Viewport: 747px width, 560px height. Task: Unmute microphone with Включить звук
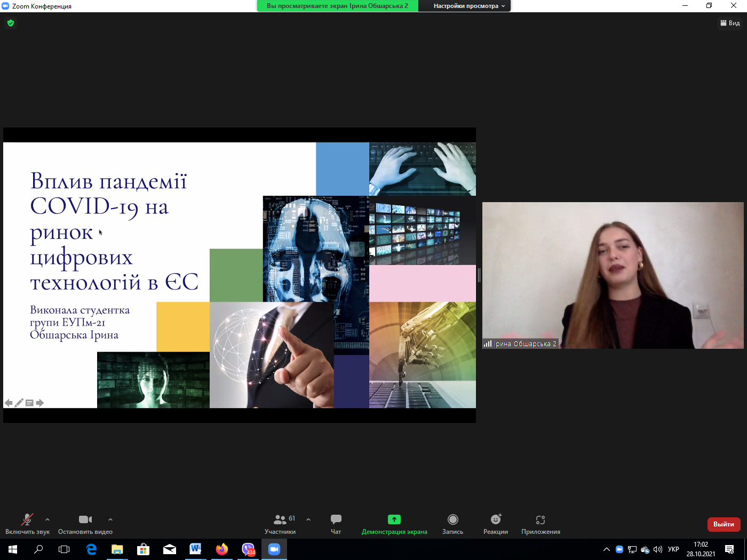click(27, 524)
